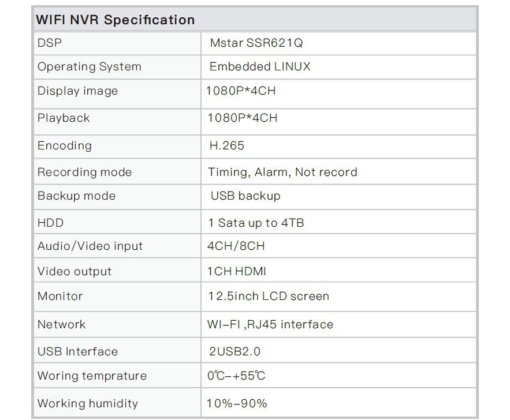This screenshot has width=510, height=420.
Task: Select Timing, Alarm, Not record text
Action: (x=282, y=172)
